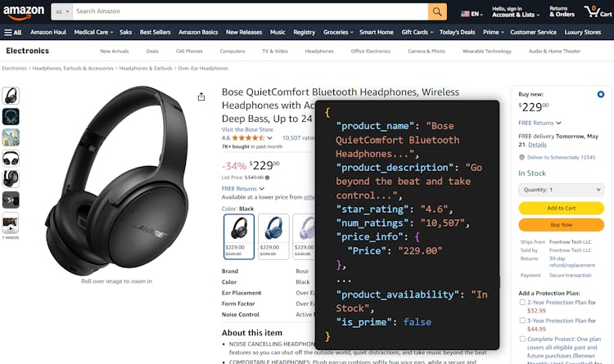Expand the Medical Care menu

click(x=93, y=33)
